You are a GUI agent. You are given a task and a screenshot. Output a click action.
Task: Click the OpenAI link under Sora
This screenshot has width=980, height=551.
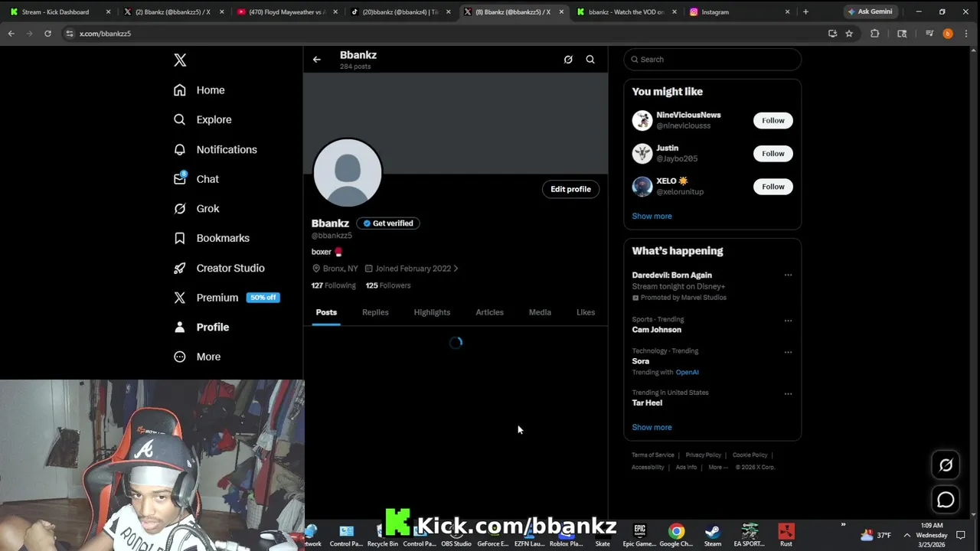687,372
